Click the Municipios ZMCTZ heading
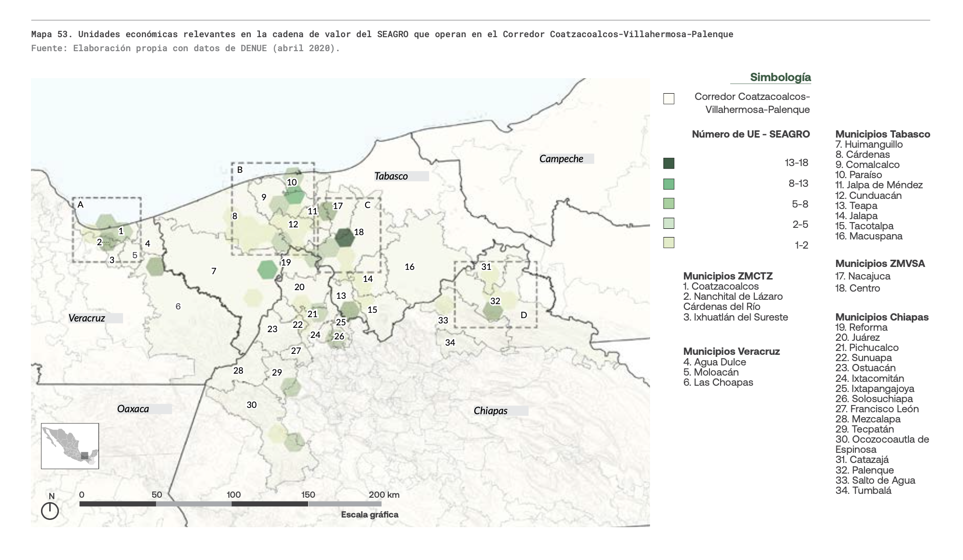The width and height of the screenshot is (963, 560). point(728,276)
